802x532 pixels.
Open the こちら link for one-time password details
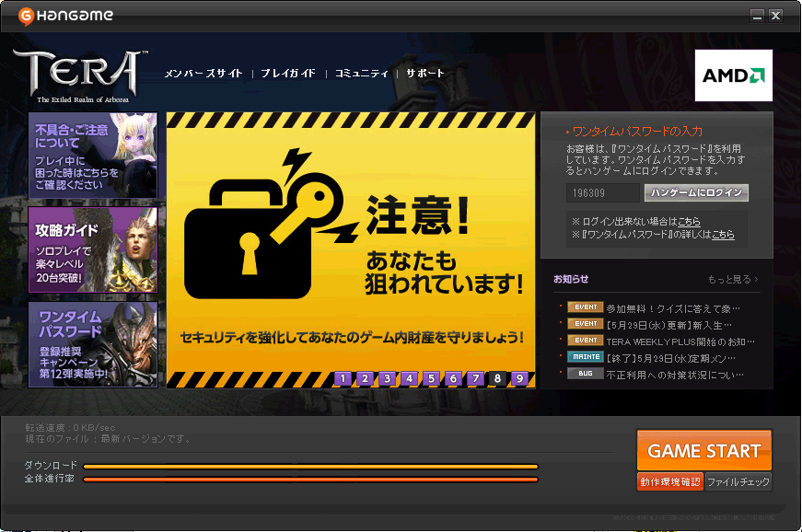[723, 235]
